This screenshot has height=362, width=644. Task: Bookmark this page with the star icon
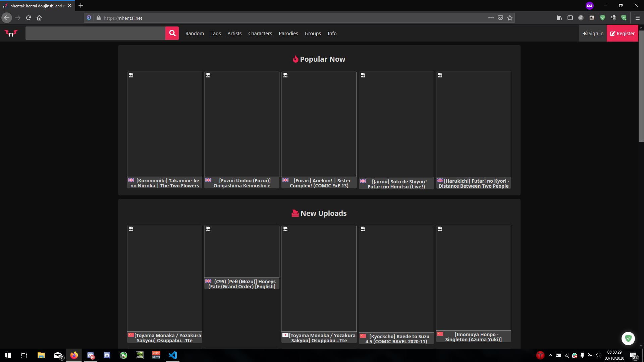pos(510,18)
